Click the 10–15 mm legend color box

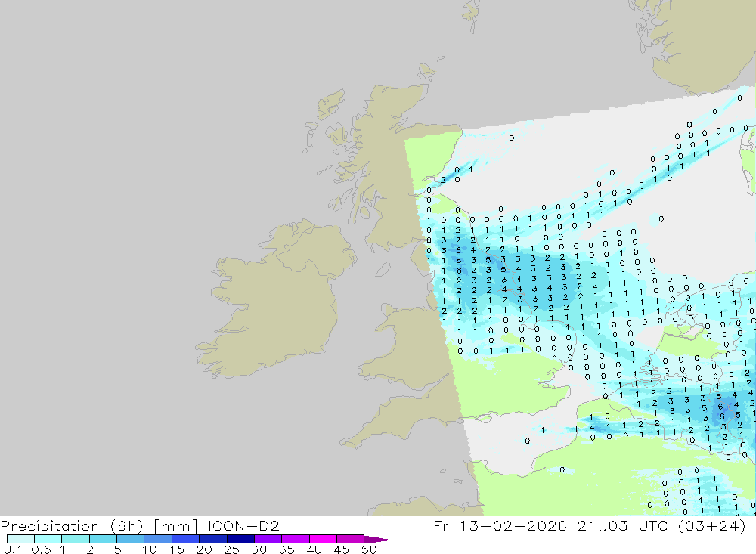pyautogui.click(x=158, y=539)
